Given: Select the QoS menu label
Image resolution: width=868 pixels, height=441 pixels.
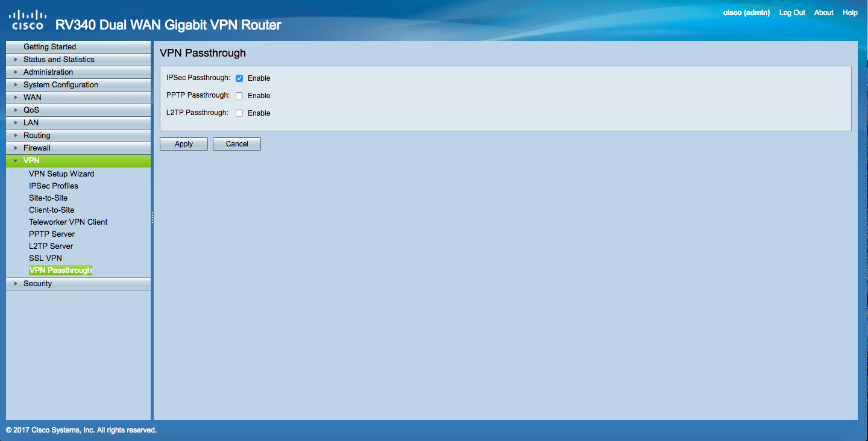Looking at the screenshot, I should (31, 110).
